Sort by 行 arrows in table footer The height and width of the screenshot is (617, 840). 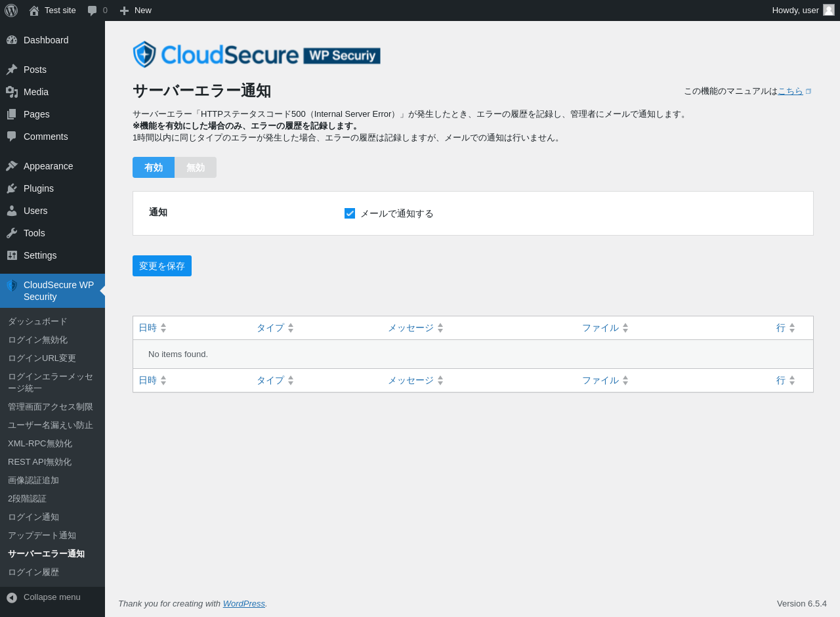(x=792, y=380)
